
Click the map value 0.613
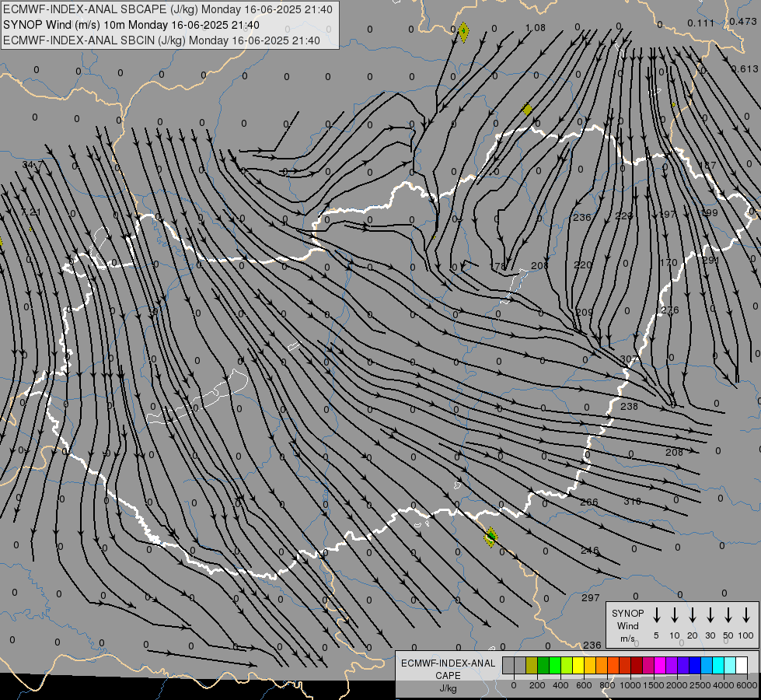pyautogui.click(x=745, y=69)
